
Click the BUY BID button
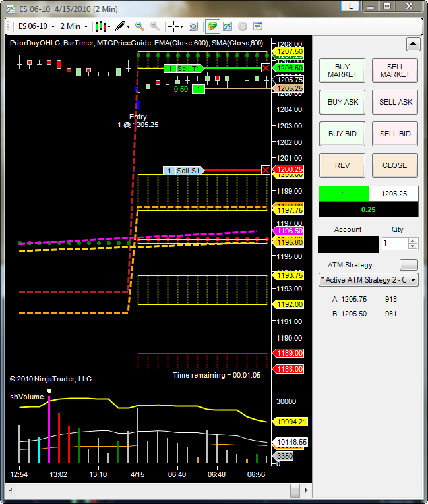(342, 134)
